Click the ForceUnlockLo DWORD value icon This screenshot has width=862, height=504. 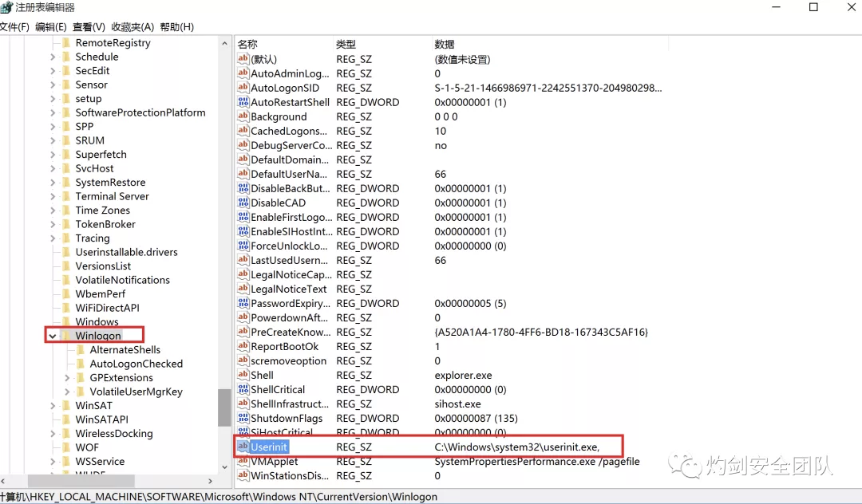click(243, 246)
